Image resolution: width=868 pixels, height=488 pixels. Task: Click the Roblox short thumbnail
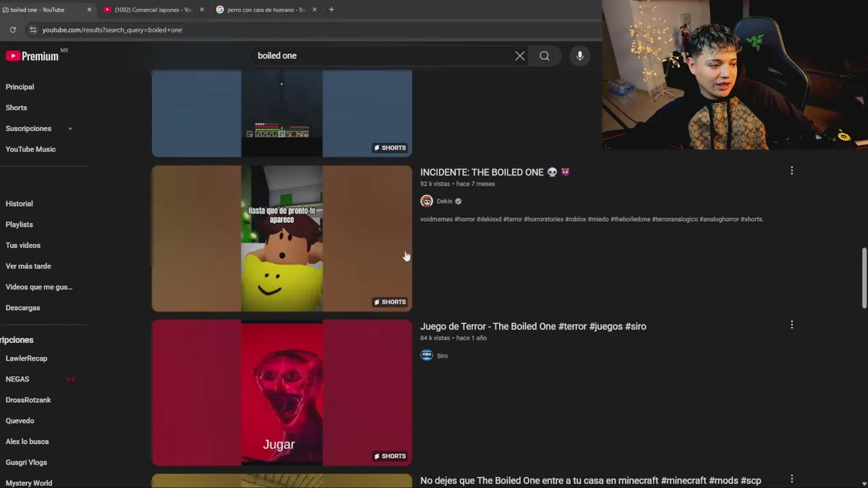pyautogui.click(x=281, y=239)
